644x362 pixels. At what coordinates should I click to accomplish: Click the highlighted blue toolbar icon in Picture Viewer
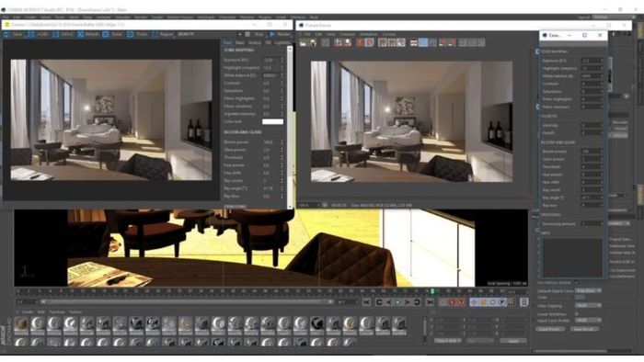423,42
